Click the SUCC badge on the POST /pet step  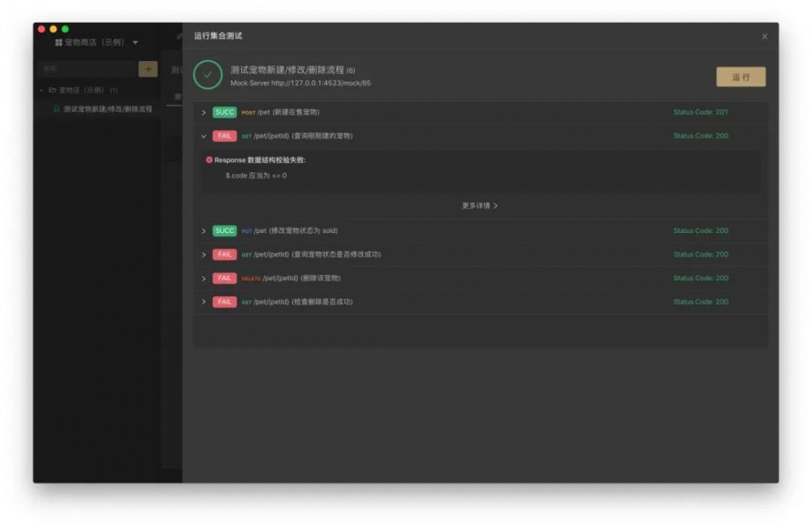click(x=224, y=112)
